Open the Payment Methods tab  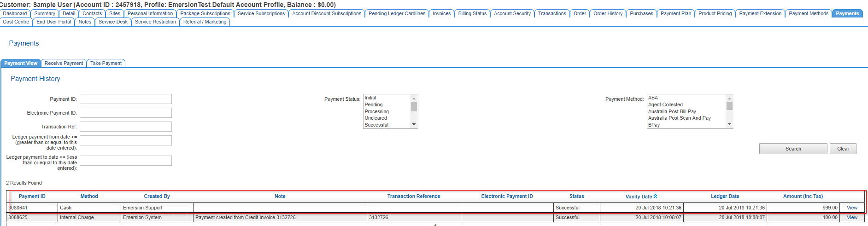pyautogui.click(x=808, y=14)
